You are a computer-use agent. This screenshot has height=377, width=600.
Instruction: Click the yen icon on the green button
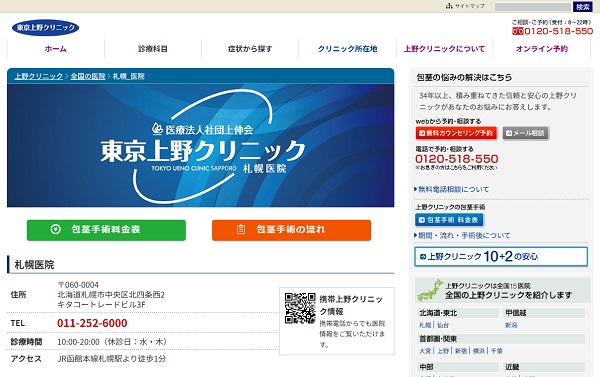[x=55, y=229]
